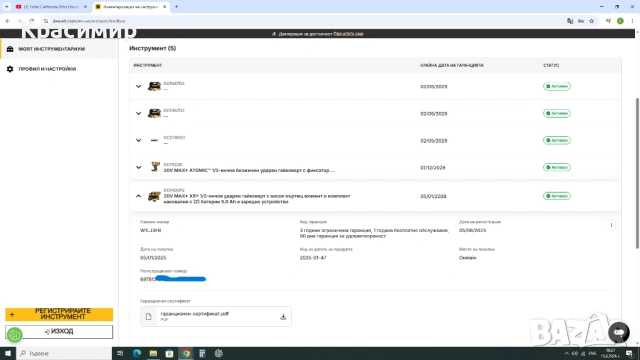Open the Windows notification center
Screen dimensions: 640x360
[629, 353]
